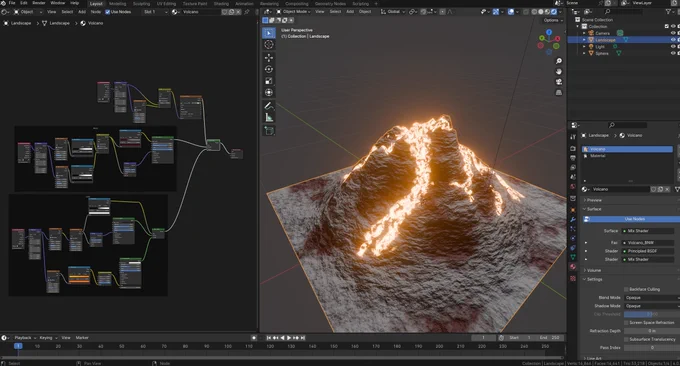Collapse the Settings panel
Screen dimensions: 680x366
pos(594,279)
